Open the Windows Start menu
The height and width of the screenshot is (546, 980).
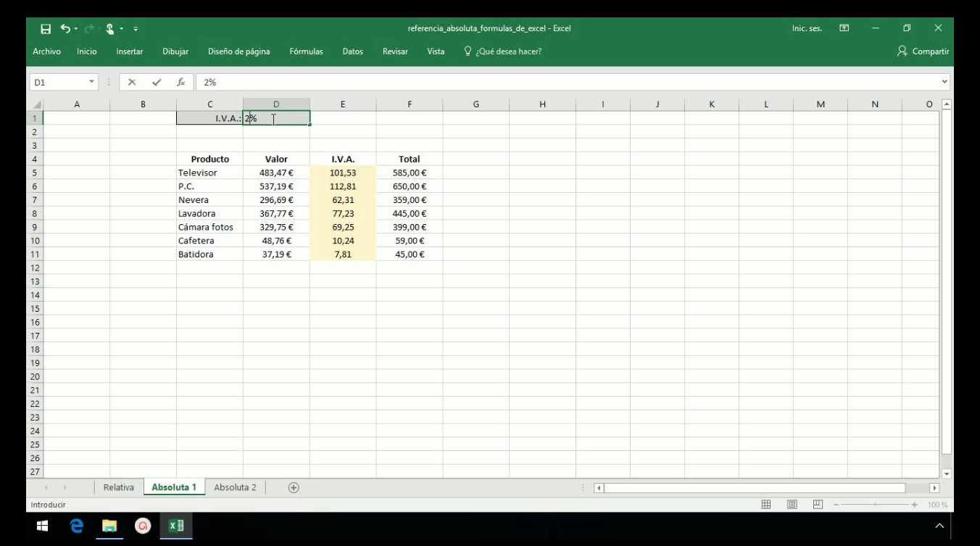coord(42,526)
